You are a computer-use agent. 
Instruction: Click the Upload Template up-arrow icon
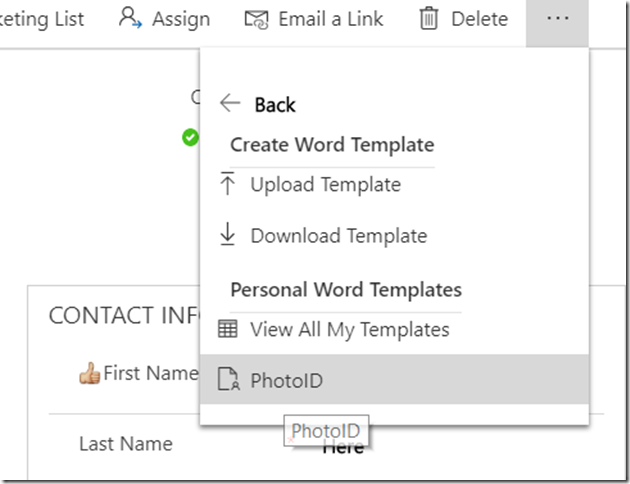tap(228, 184)
